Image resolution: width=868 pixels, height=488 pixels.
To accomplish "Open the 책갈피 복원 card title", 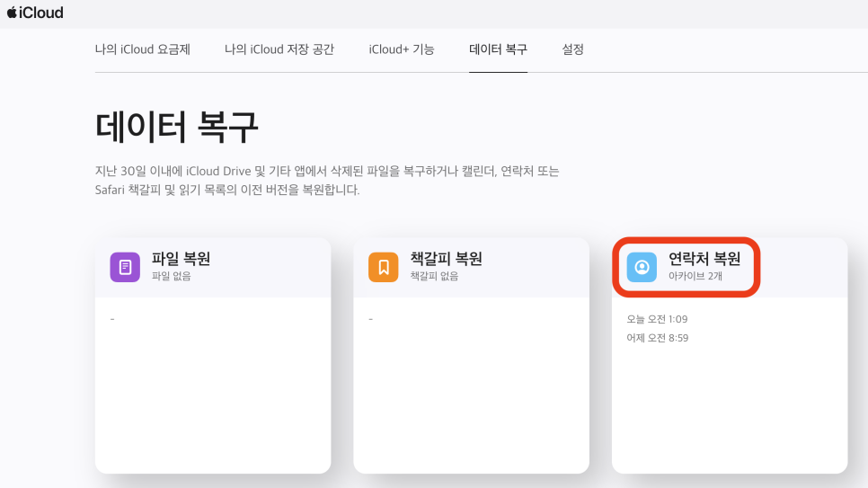I will pyautogui.click(x=446, y=259).
